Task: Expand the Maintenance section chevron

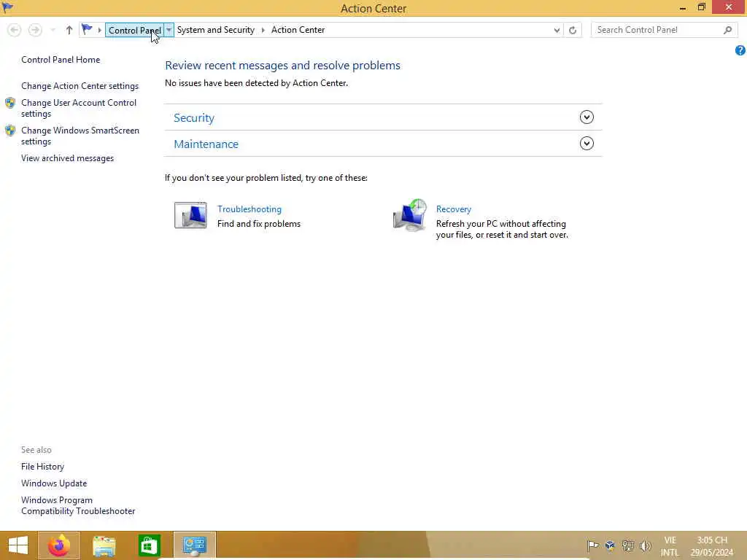Action: [x=587, y=144]
